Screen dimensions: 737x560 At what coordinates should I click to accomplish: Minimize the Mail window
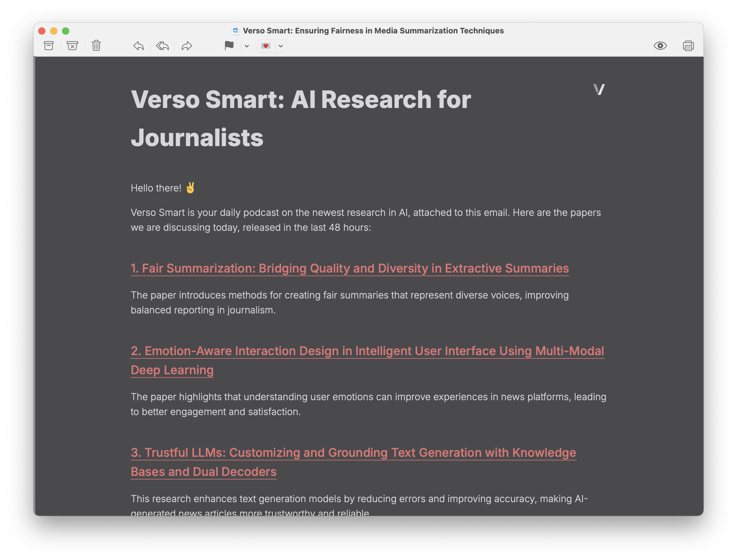[x=54, y=31]
